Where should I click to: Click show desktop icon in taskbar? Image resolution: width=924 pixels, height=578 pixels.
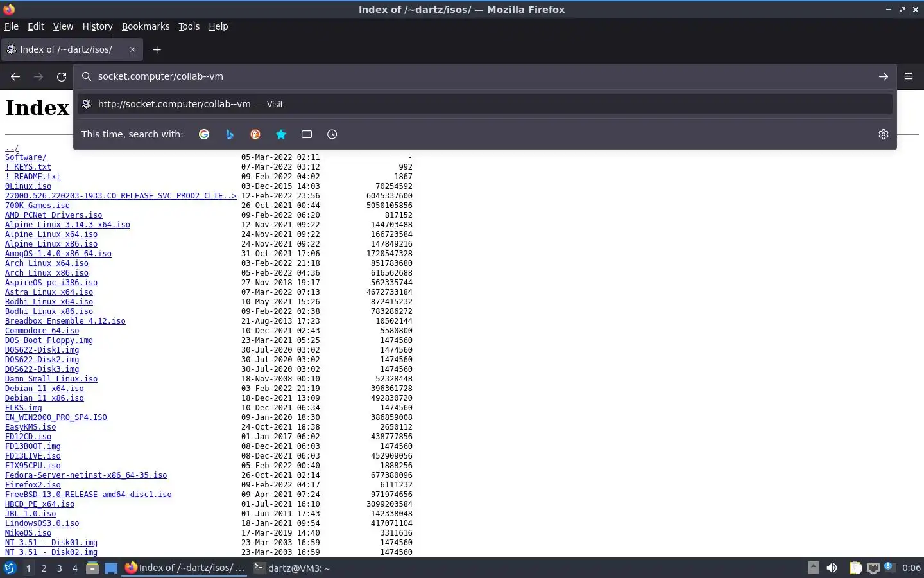pos(111,568)
